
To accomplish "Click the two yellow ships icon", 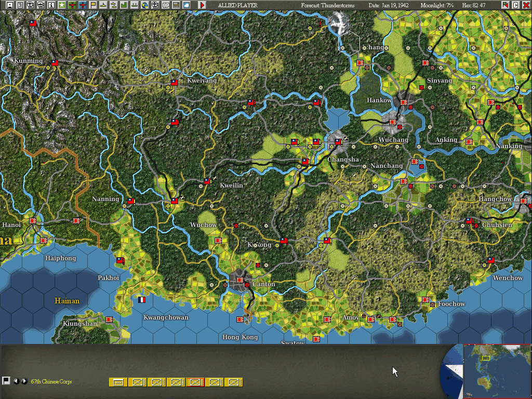I will click(114, 5).
